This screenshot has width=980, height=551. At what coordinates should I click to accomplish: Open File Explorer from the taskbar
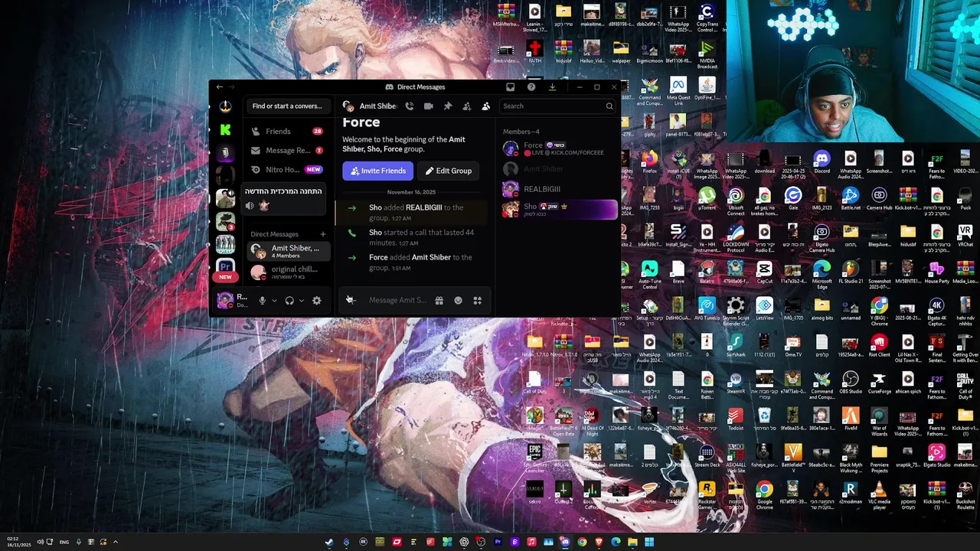(x=632, y=543)
